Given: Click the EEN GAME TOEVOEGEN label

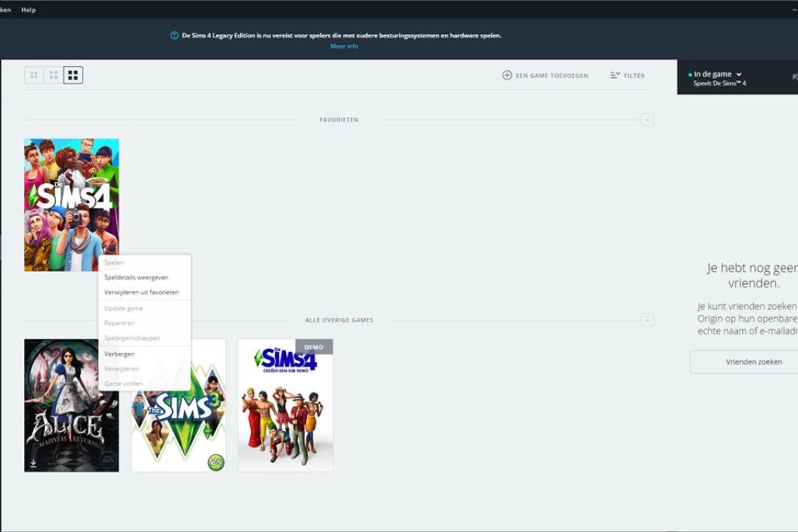Looking at the screenshot, I should 553,76.
